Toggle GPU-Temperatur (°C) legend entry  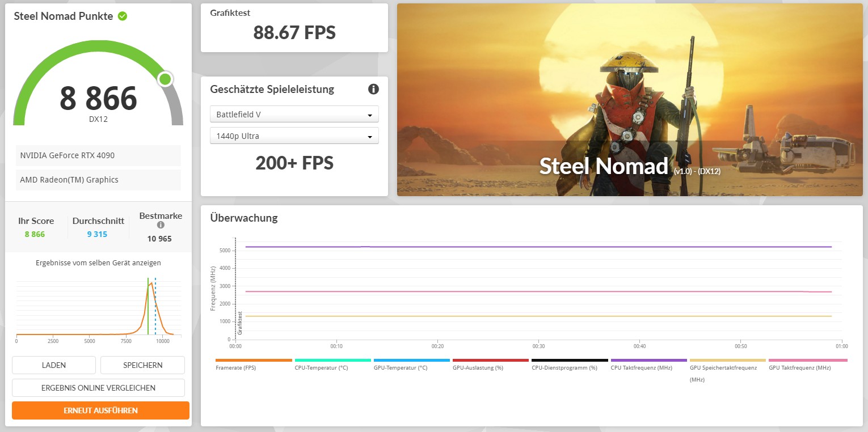tap(411, 365)
